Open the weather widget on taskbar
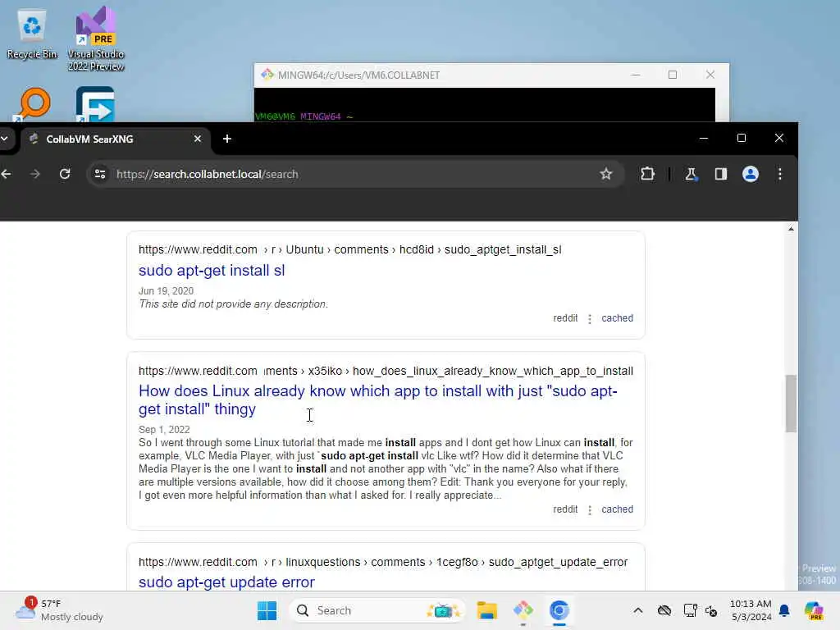The image size is (840, 630). click(59, 610)
